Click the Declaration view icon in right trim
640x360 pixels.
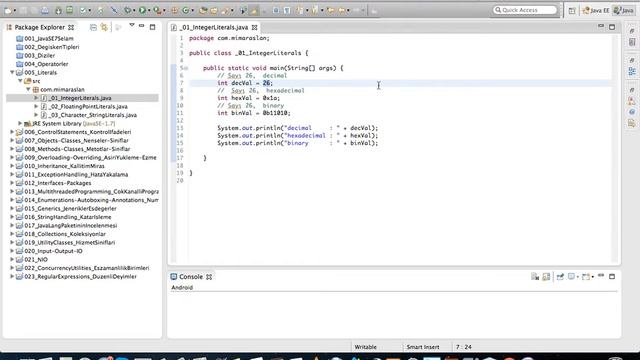(632, 123)
